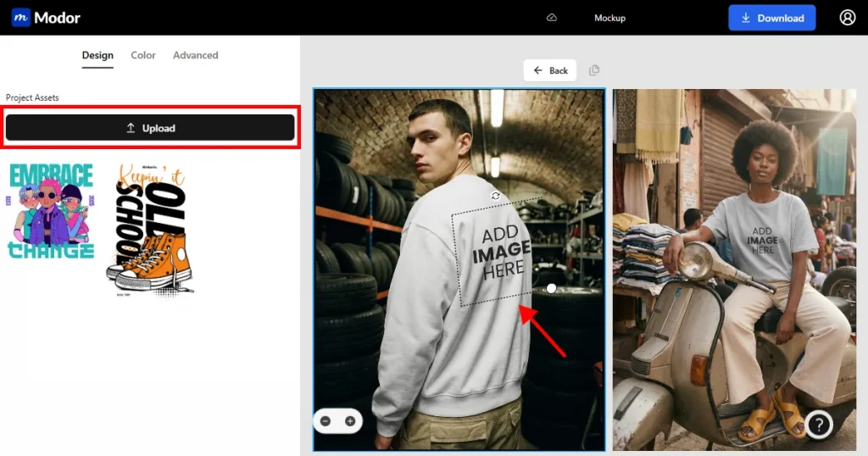The height and width of the screenshot is (456, 868).
Task: Click the Download button
Action: click(x=771, y=18)
